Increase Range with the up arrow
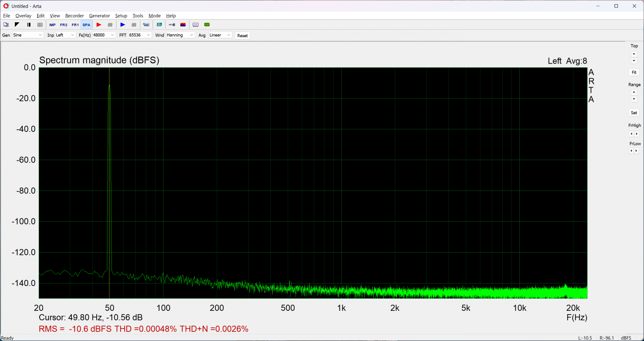 pyautogui.click(x=634, y=93)
